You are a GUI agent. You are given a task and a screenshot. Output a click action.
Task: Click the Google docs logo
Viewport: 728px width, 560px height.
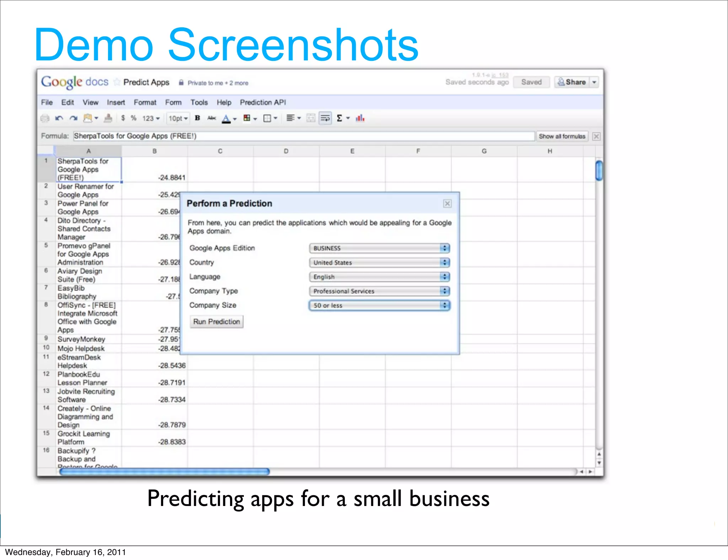tap(75, 82)
